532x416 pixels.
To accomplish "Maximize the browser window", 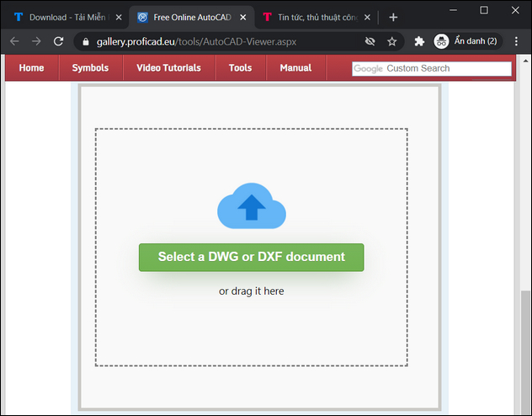I will [x=484, y=10].
